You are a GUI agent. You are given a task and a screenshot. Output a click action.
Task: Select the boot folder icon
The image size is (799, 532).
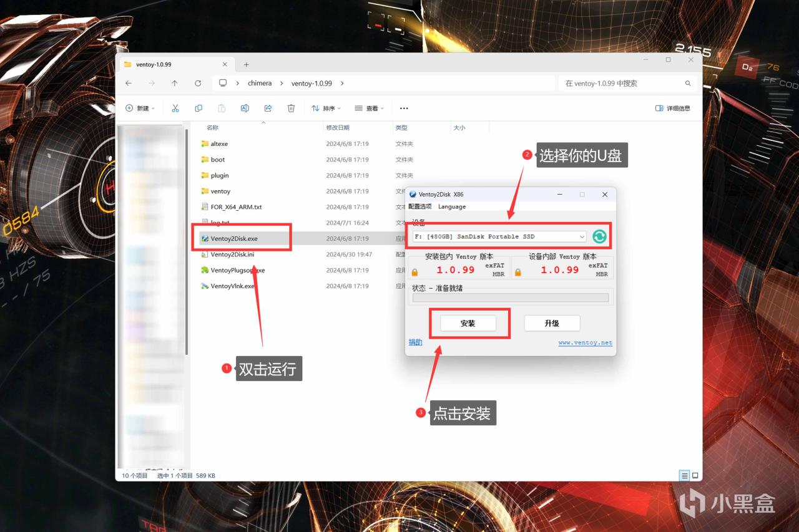205,160
